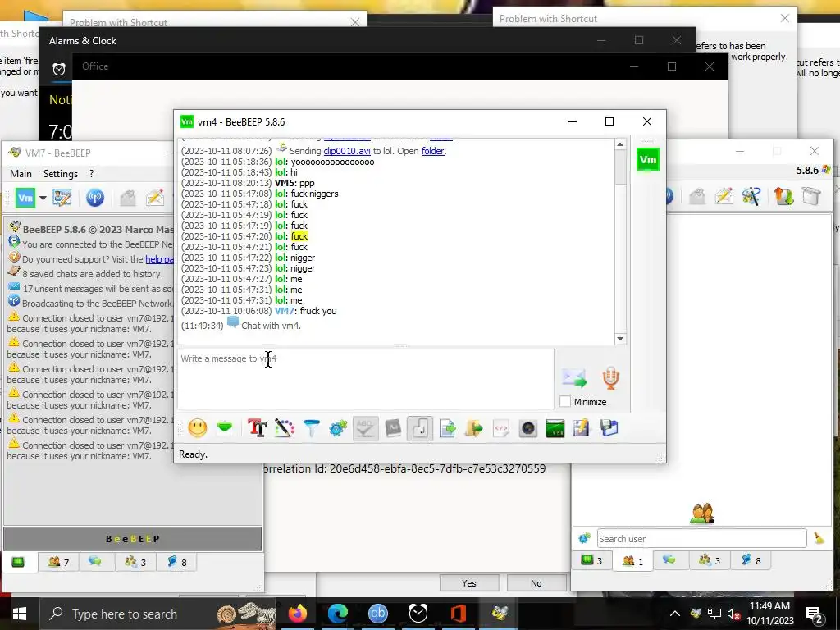Check the Minimize checkbox
This screenshot has height=630, width=840.
[564, 401]
